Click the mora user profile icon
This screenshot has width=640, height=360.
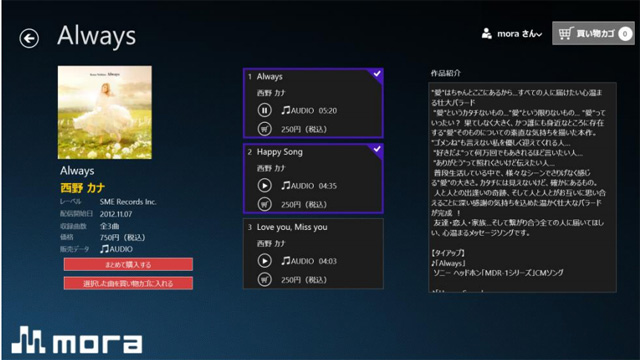click(487, 33)
